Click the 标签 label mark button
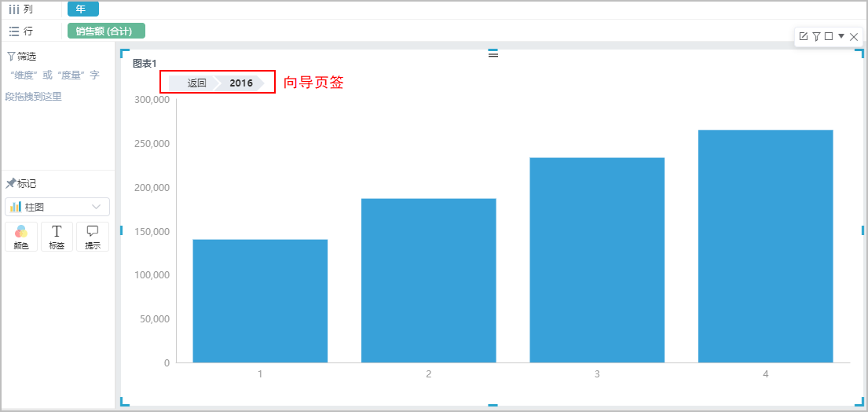Image resolution: width=868 pixels, height=412 pixels. [x=57, y=237]
